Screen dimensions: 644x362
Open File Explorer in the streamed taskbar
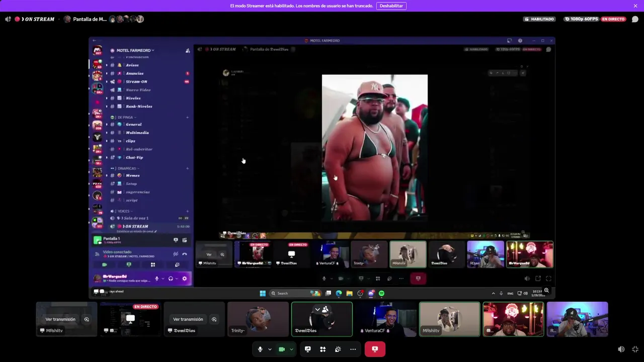point(349,293)
